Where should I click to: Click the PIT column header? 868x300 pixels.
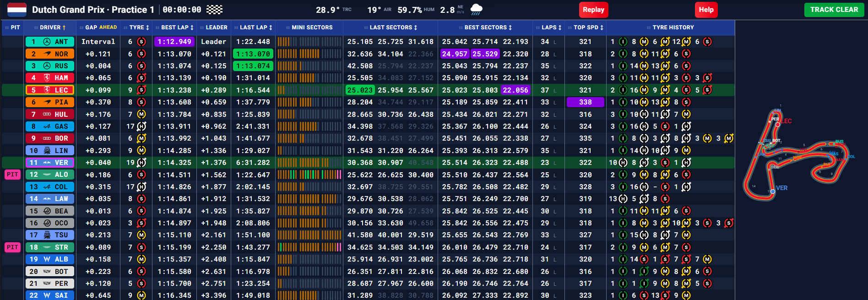pos(12,27)
